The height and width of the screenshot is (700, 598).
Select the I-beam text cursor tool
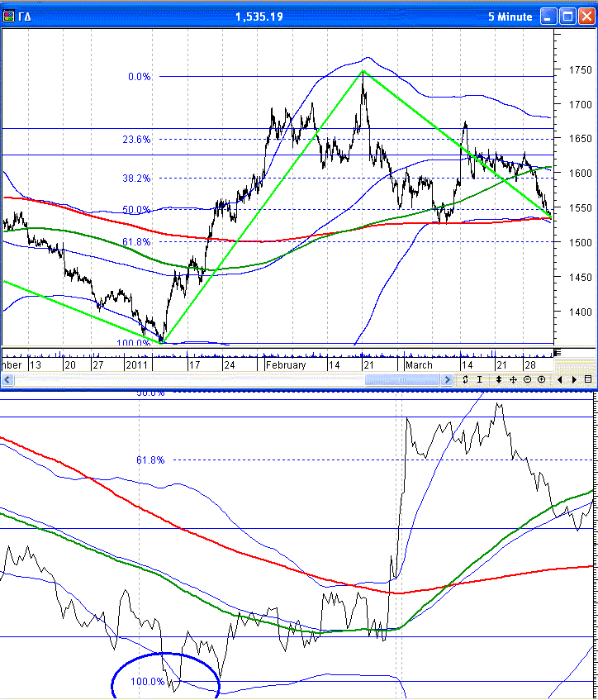click(x=479, y=379)
